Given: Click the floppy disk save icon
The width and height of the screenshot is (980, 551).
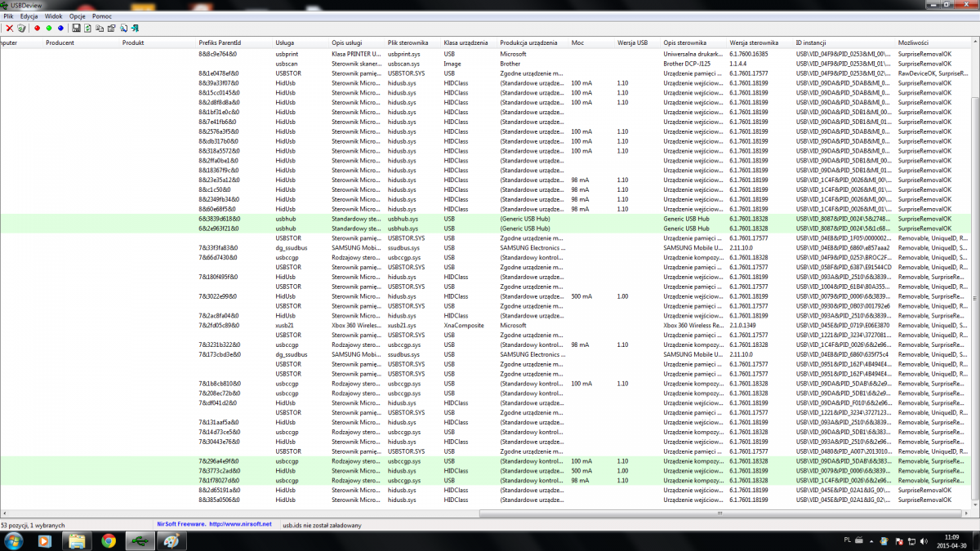Looking at the screenshot, I should click(75, 28).
